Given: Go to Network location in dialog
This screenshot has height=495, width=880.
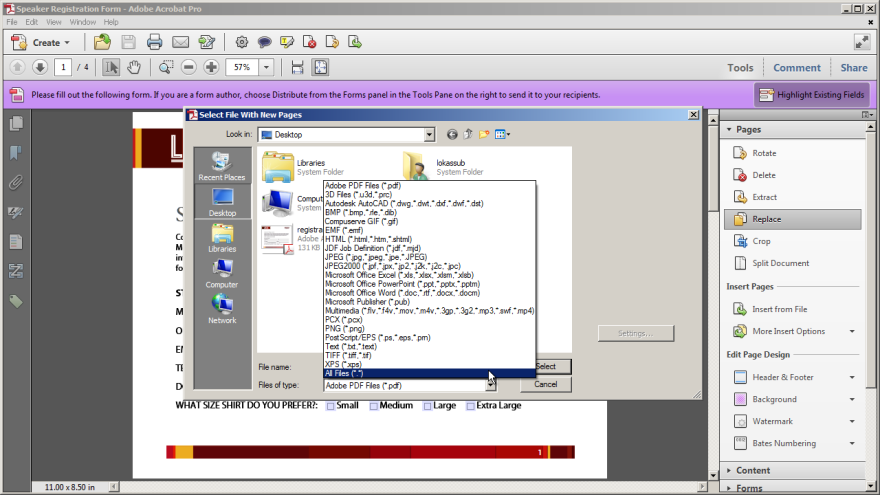Looking at the screenshot, I should point(222,309).
